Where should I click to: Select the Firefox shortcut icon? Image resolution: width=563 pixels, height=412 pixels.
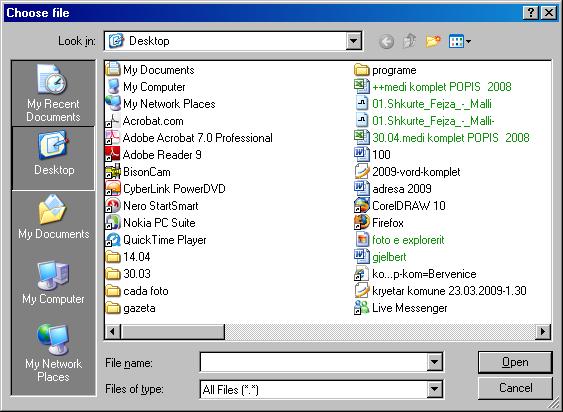[x=362, y=223]
